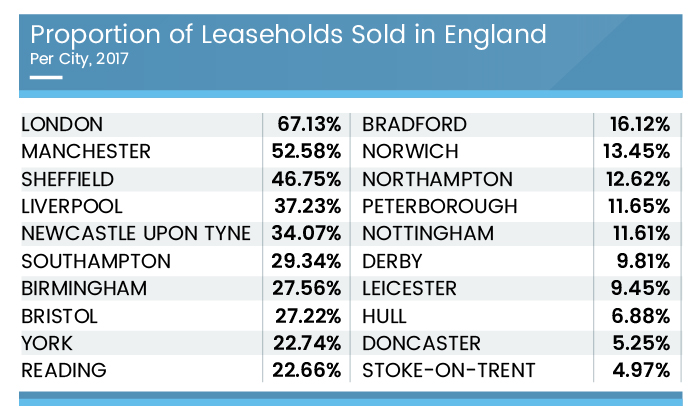This screenshot has height=420, width=700.
Task: Click the BRISTOL row label
Action: [x=59, y=316]
